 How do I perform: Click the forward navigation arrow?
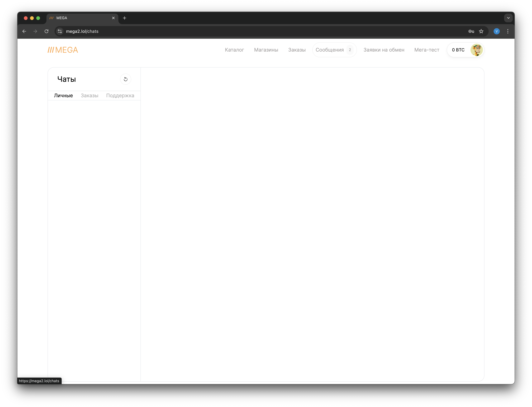tap(35, 31)
